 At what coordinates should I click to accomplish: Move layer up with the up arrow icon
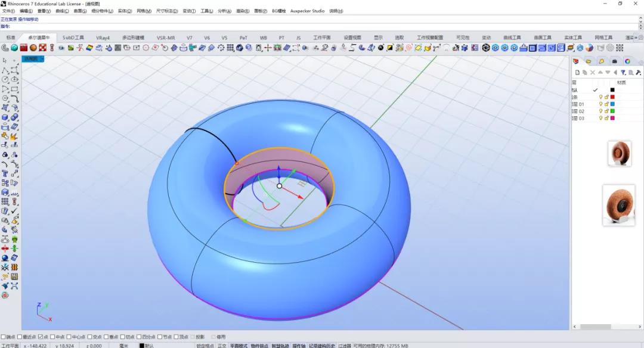600,73
